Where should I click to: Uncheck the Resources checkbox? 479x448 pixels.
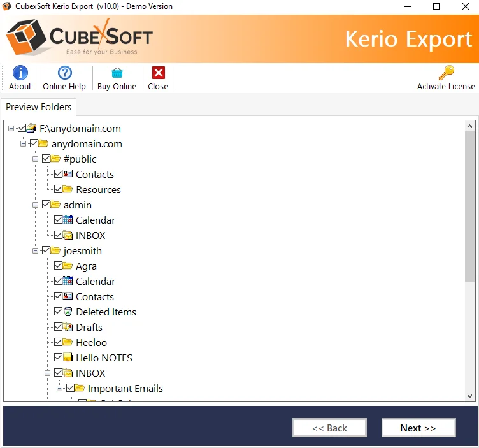pyautogui.click(x=58, y=189)
